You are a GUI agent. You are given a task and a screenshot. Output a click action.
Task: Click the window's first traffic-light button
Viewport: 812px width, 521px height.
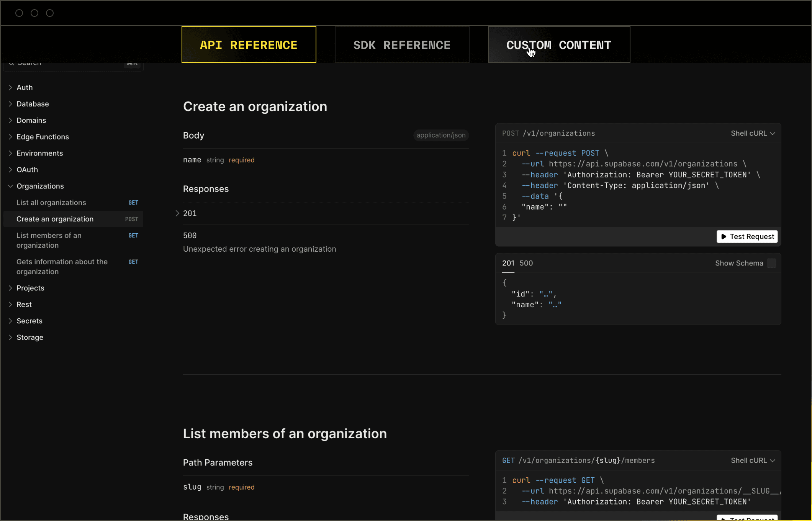coord(19,13)
